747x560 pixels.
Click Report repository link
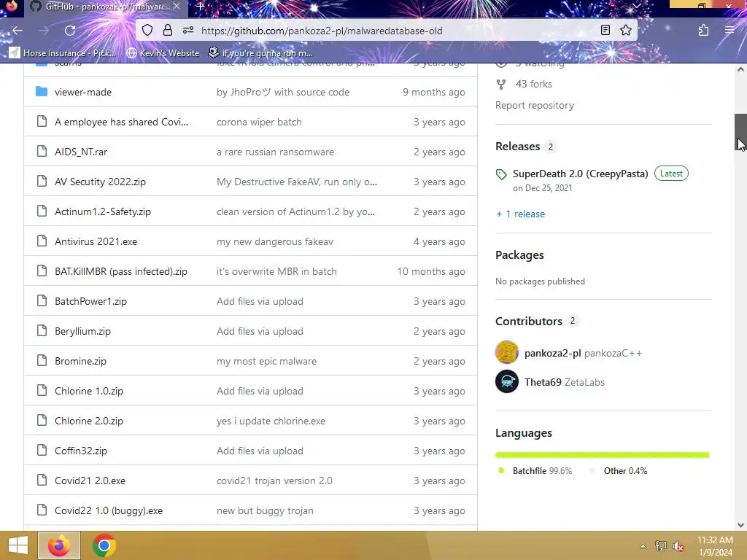pyautogui.click(x=535, y=105)
